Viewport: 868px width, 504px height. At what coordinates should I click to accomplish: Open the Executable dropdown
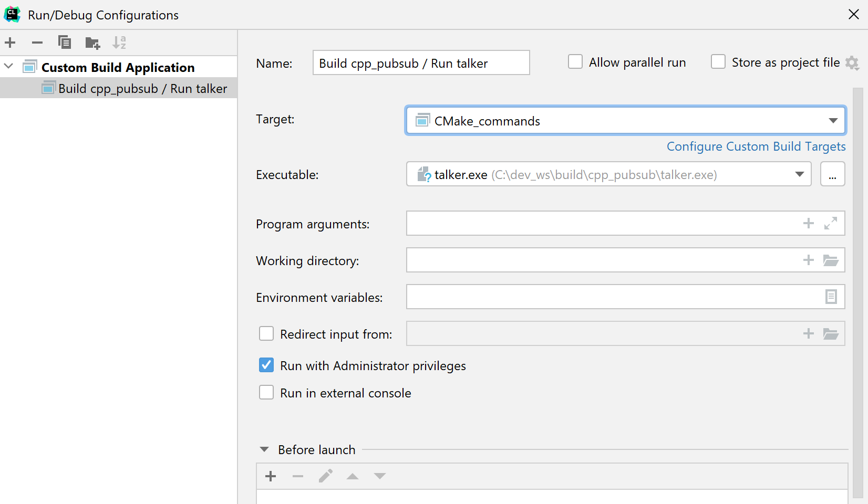[x=800, y=174]
